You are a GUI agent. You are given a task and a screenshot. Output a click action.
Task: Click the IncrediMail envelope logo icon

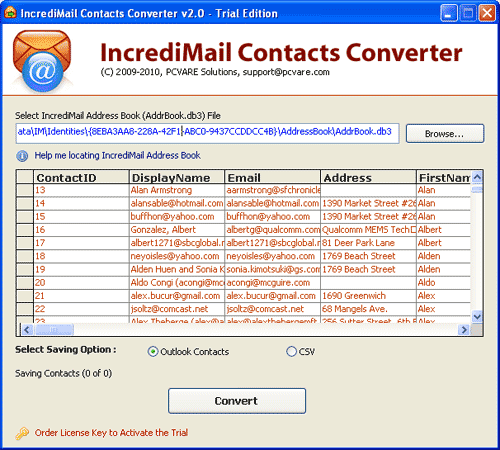(x=42, y=61)
